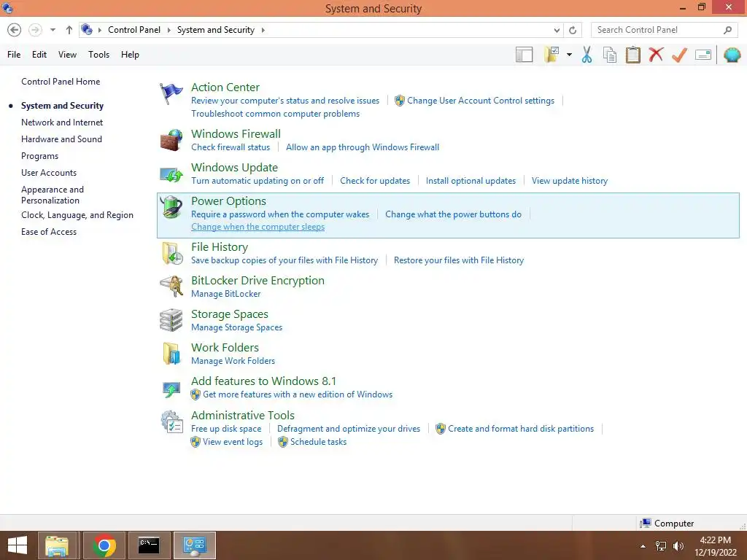The width and height of the screenshot is (747, 560).
Task: Click the Work Folders icon
Action: [171, 354]
